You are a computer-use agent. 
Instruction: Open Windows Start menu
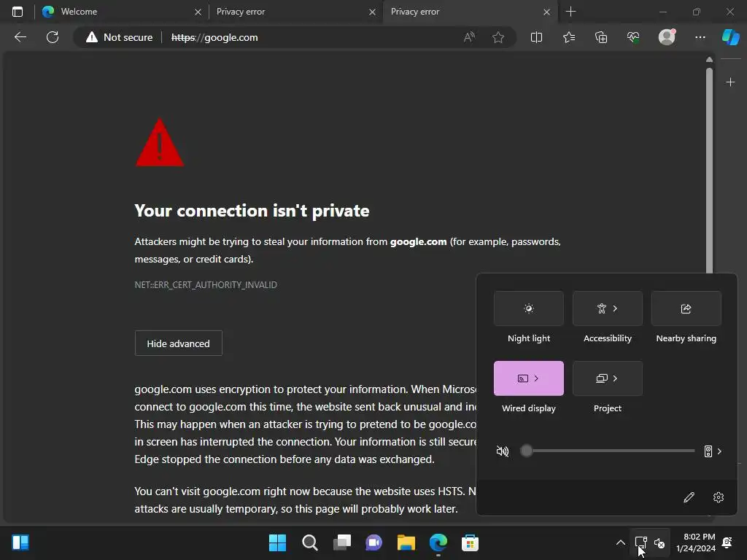coord(278,542)
